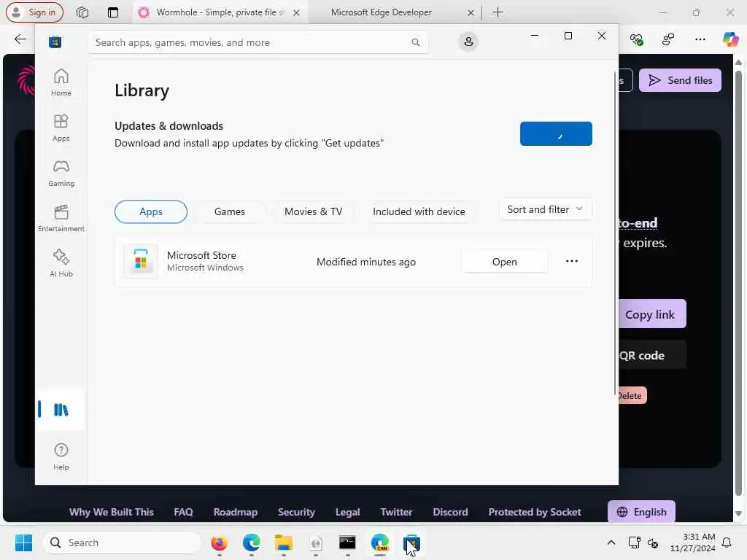Click the search magnifier icon in Store

pos(415,42)
